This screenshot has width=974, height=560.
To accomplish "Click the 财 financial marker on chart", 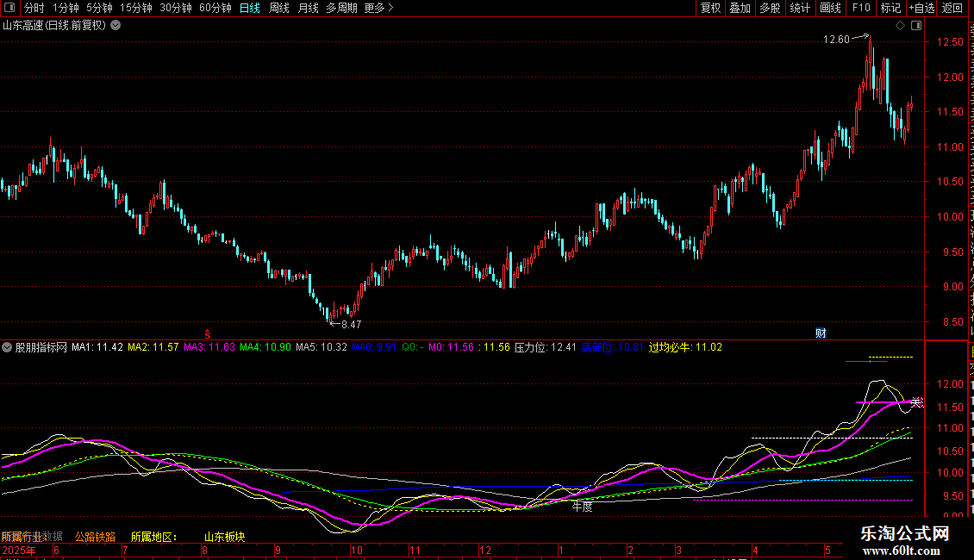I will (x=821, y=333).
